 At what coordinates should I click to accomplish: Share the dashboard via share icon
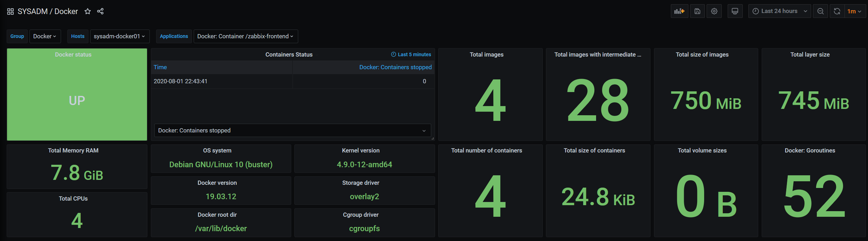pyautogui.click(x=100, y=12)
